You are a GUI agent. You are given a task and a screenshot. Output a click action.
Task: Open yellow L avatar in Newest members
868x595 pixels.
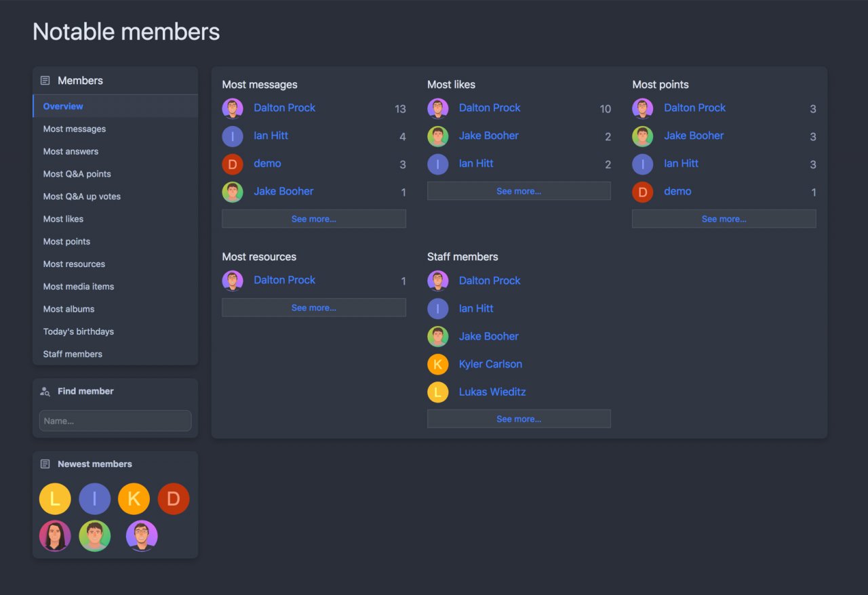[55, 499]
